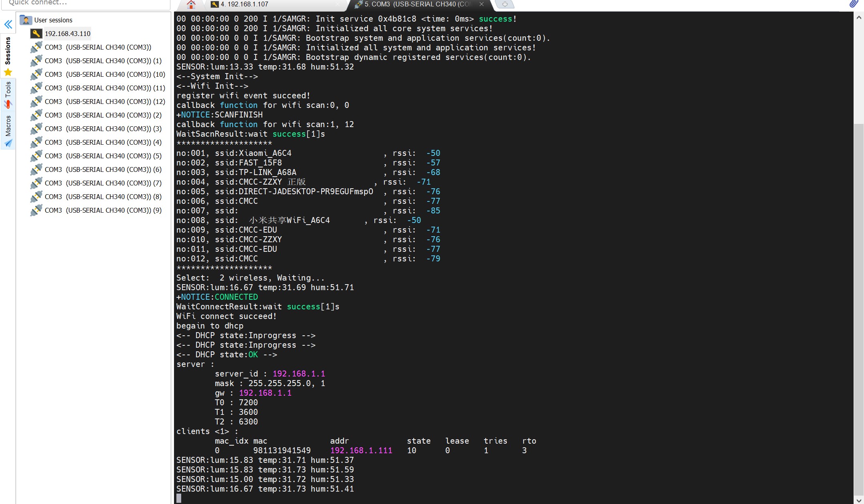Click the User sessions folder icon

(26, 20)
